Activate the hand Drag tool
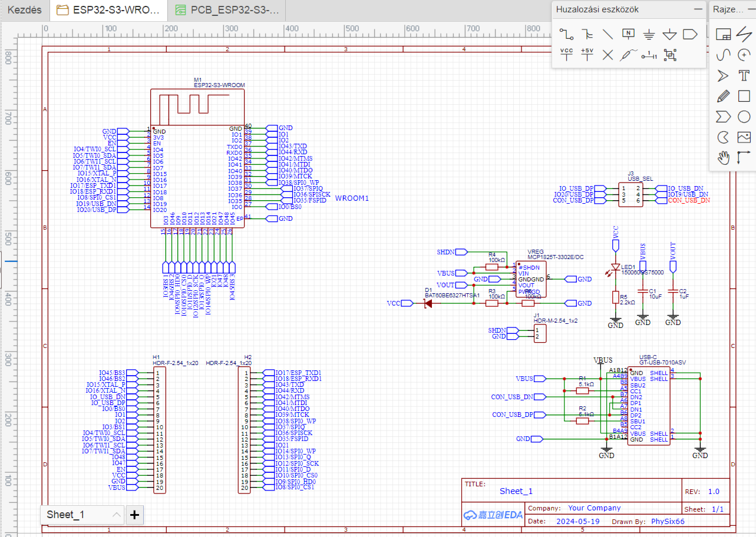The image size is (756, 537). click(723, 157)
